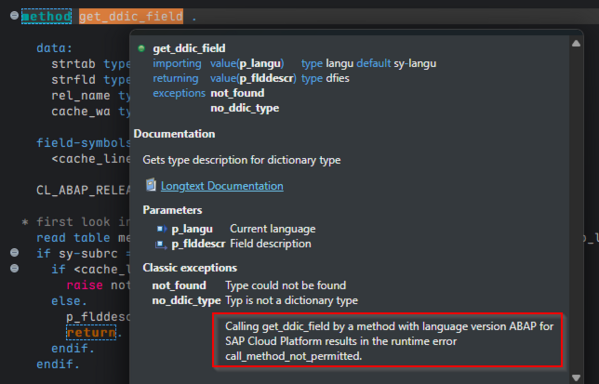Click the 'CL_ABAP_RELEA' class reference
Screen dimensions: 599x384
(x=83, y=190)
